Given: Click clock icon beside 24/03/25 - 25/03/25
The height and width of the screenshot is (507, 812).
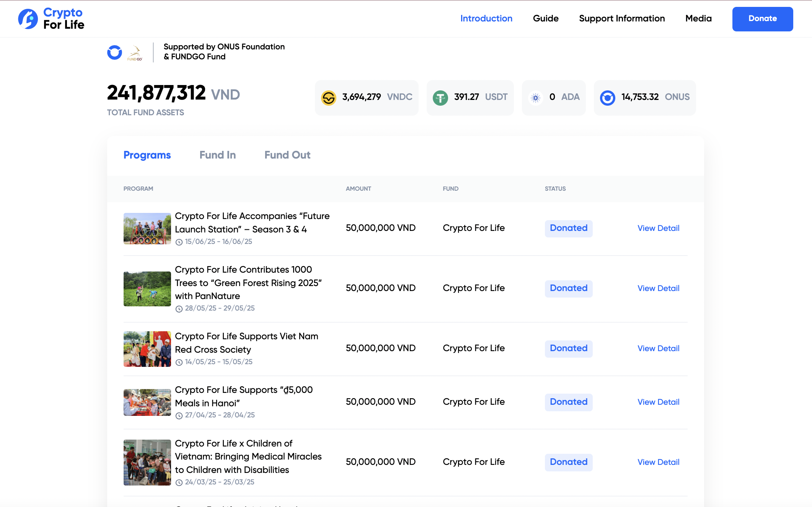Looking at the screenshot, I should (179, 482).
